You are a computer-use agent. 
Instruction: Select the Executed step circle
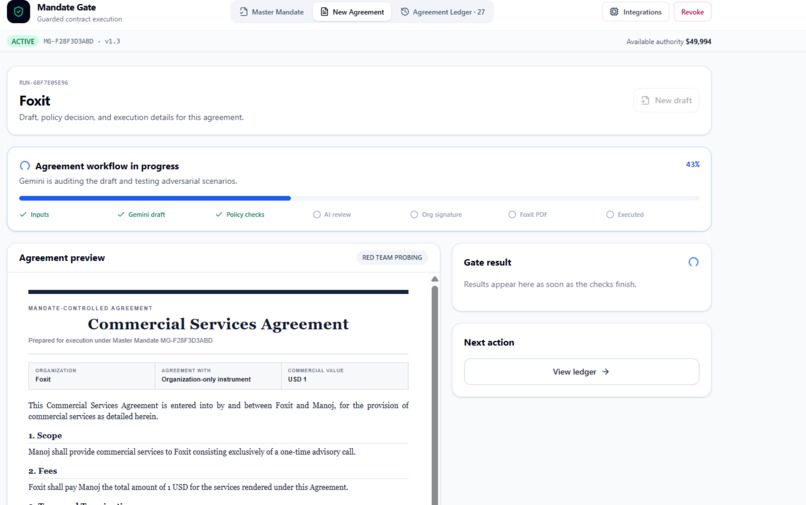tap(610, 214)
